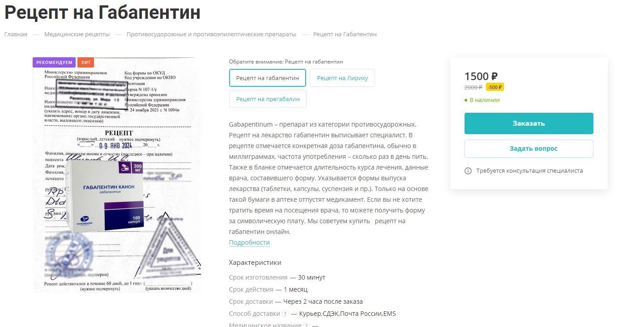Click the crossed-out old price "2000 ₽"

click(473, 87)
